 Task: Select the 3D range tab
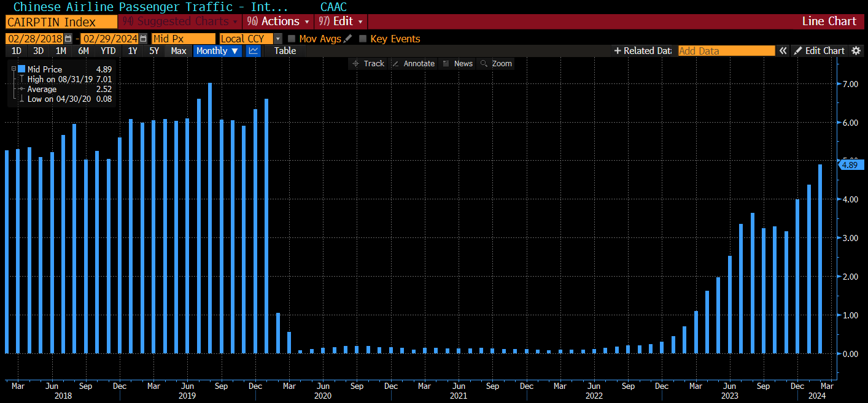(x=38, y=51)
